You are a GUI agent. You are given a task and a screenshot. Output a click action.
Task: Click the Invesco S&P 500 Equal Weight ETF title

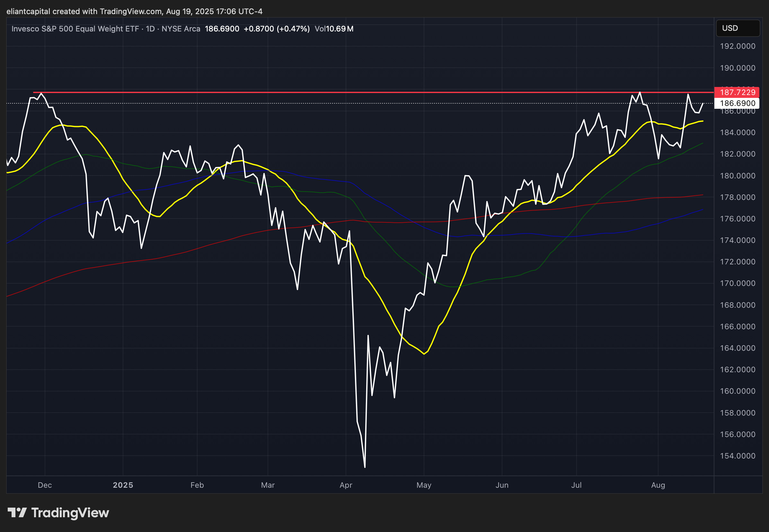(x=75, y=29)
